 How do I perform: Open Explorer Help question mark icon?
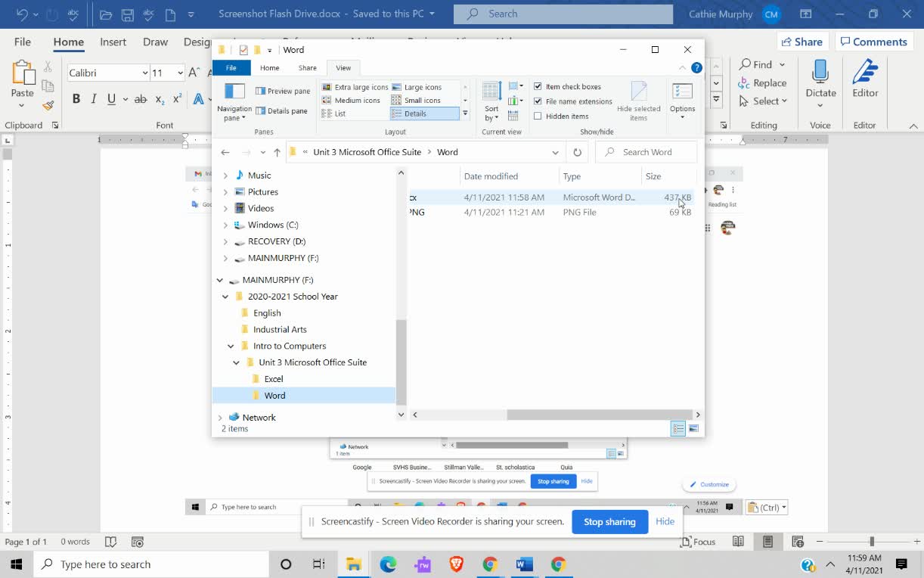click(696, 68)
